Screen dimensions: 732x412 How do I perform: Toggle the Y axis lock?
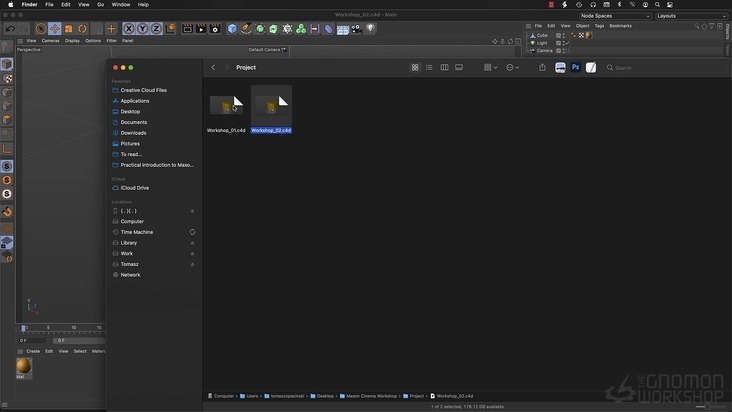pos(142,29)
